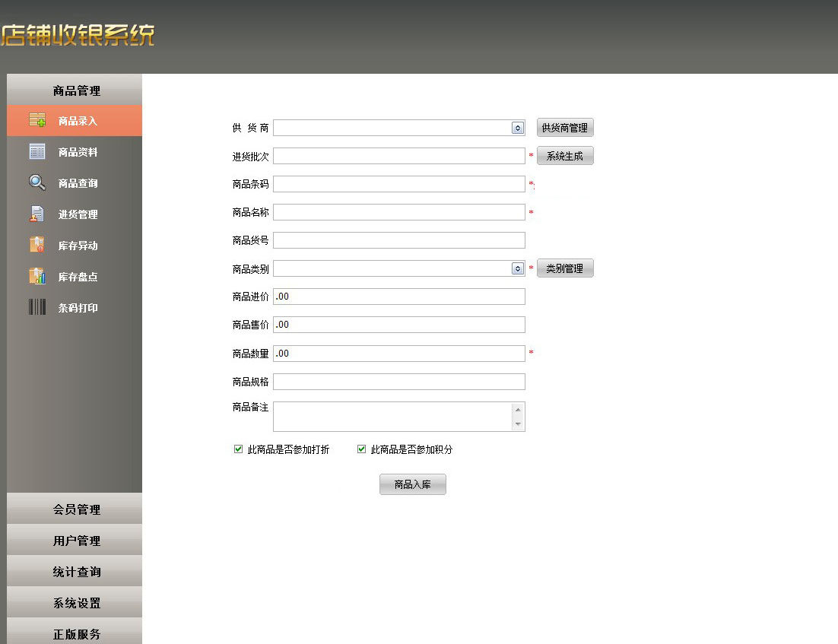The image size is (838, 644).
Task: Open 库存异动 in the sidebar
Action: coord(75,246)
